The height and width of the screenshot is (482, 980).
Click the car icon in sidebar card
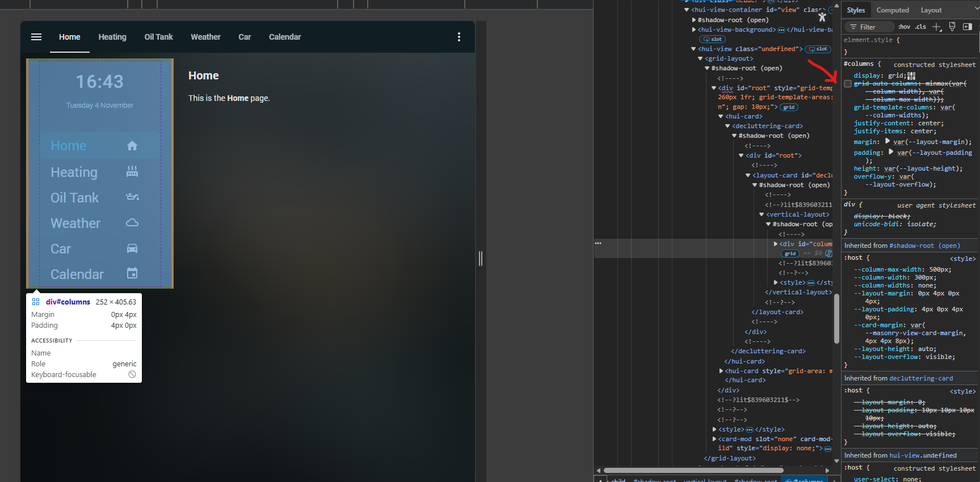coord(132,248)
